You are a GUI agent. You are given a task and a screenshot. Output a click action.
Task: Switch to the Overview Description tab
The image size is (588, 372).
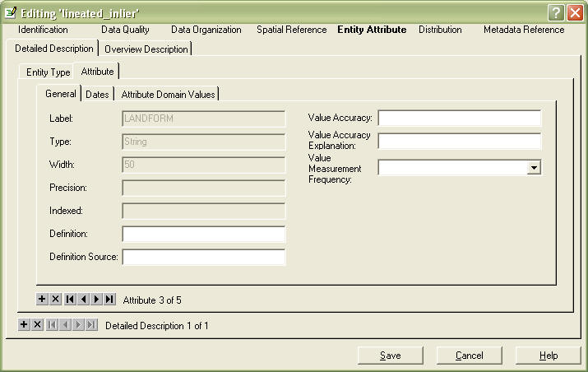coord(146,49)
